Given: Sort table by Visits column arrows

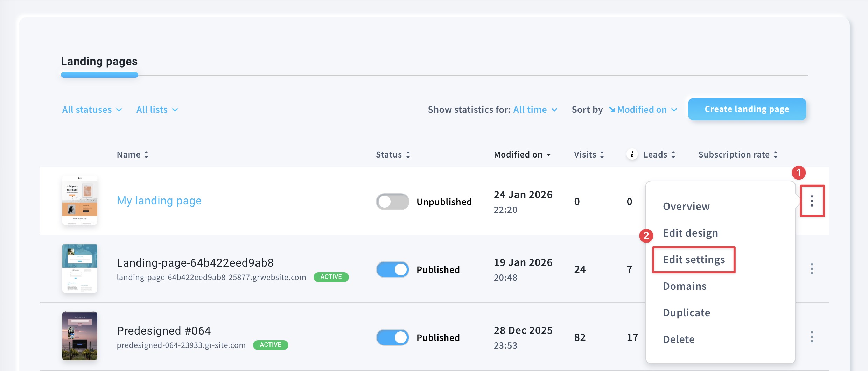Looking at the screenshot, I should tap(602, 155).
